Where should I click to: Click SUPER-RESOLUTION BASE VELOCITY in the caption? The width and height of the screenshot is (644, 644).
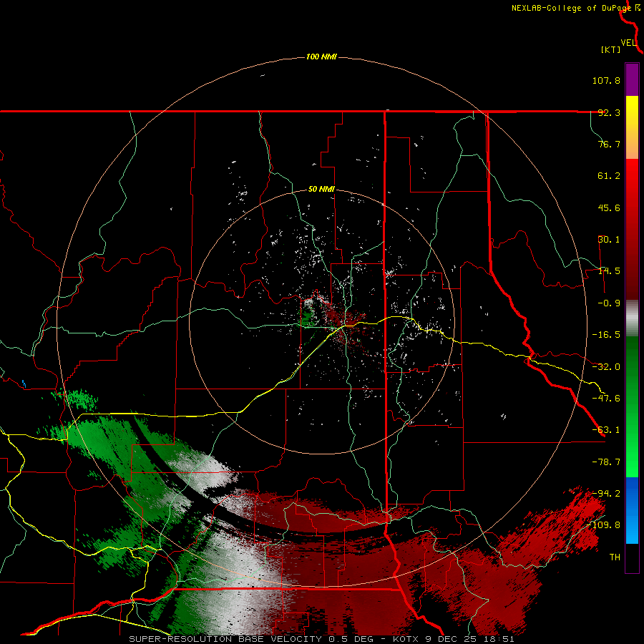[x=225, y=639]
